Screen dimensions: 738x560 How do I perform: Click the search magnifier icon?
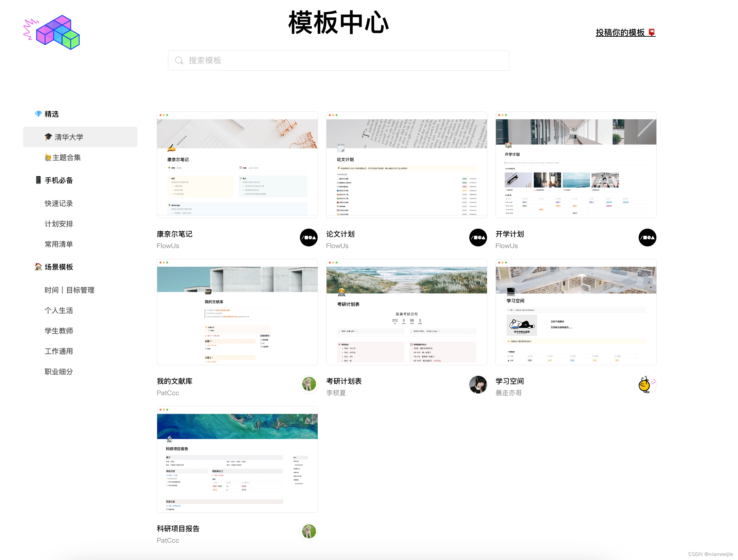point(179,60)
